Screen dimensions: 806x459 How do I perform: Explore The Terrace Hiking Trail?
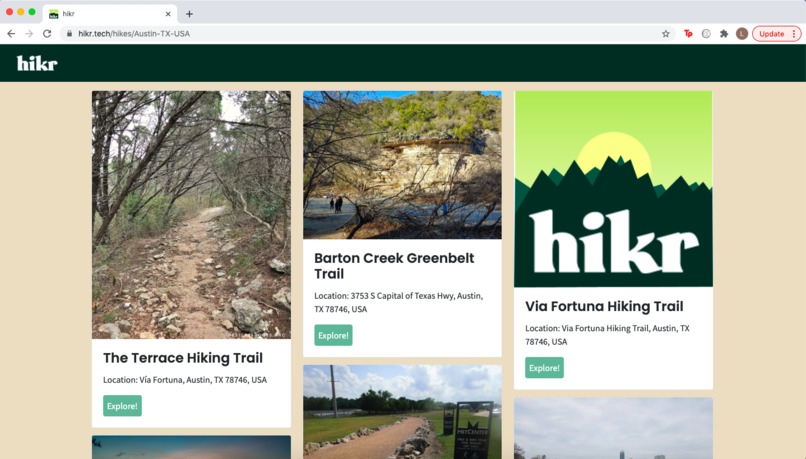[x=122, y=406]
